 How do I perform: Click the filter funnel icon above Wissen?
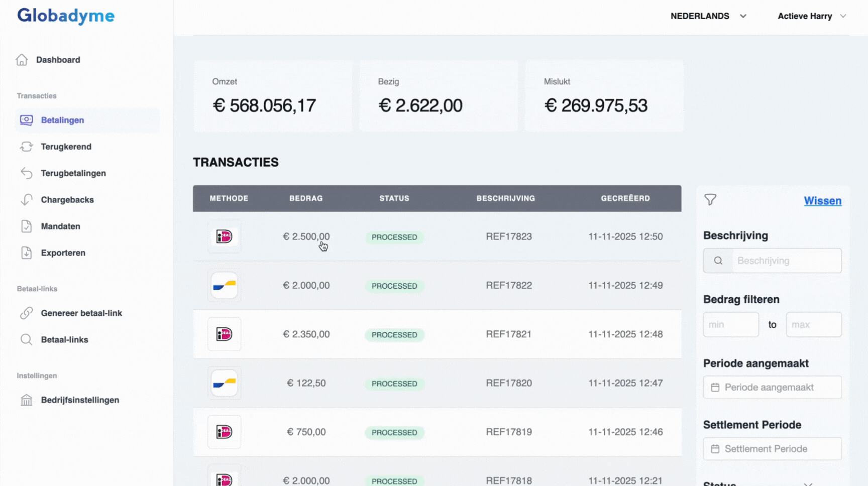(x=710, y=200)
